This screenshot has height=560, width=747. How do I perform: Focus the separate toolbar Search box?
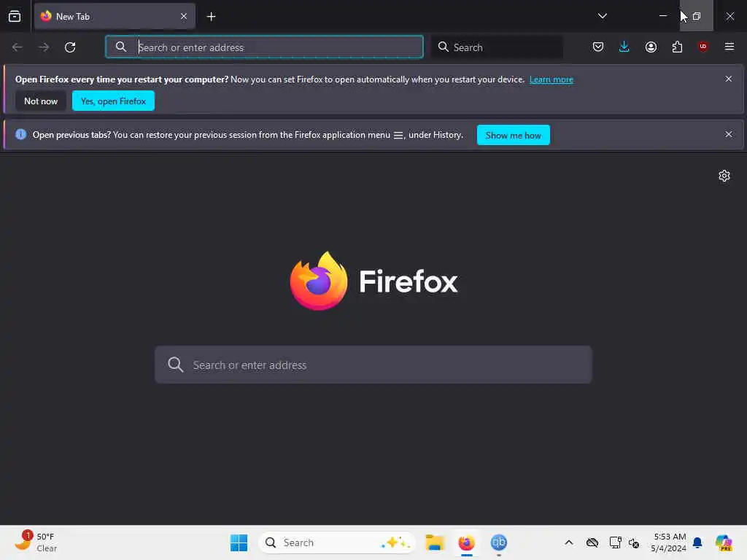pyautogui.click(x=498, y=47)
